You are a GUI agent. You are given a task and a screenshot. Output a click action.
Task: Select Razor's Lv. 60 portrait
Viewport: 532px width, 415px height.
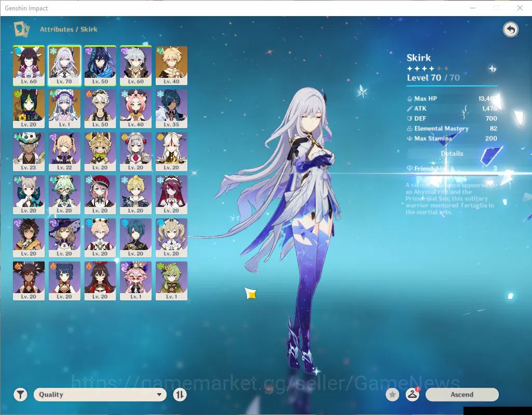click(x=135, y=65)
